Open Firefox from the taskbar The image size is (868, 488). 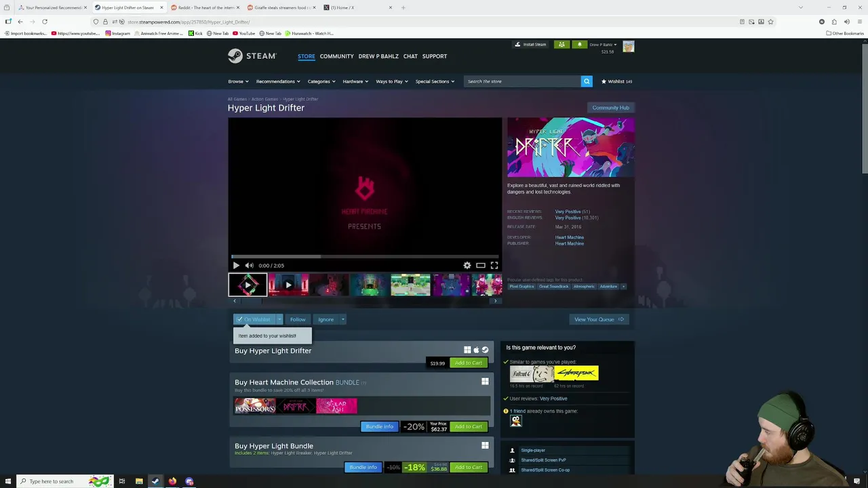pyautogui.click(x=172, y=481)
